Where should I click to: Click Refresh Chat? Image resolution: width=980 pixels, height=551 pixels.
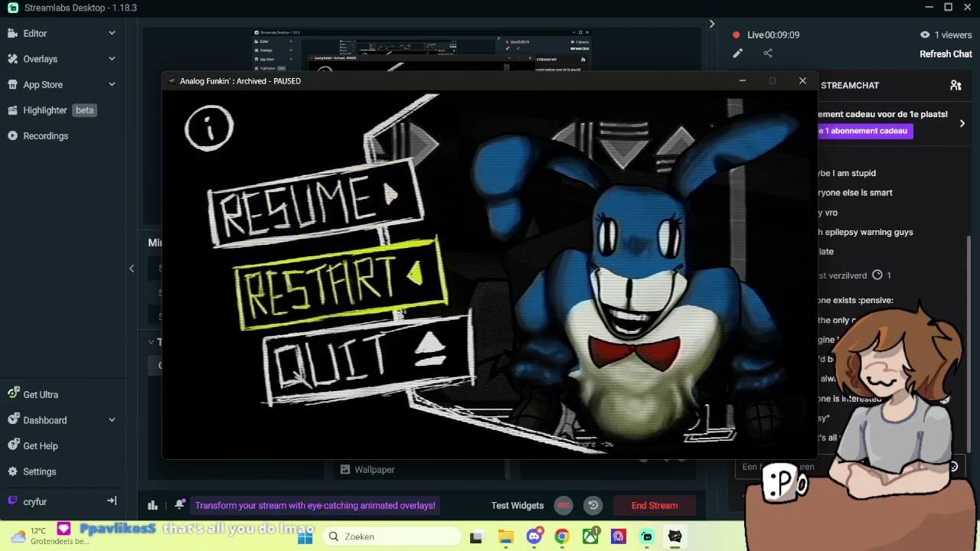[x=946, y=54]
